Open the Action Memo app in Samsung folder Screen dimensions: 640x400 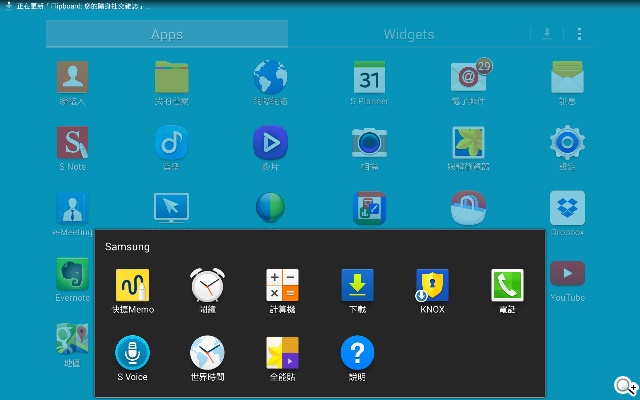click(x=132, y=286)
